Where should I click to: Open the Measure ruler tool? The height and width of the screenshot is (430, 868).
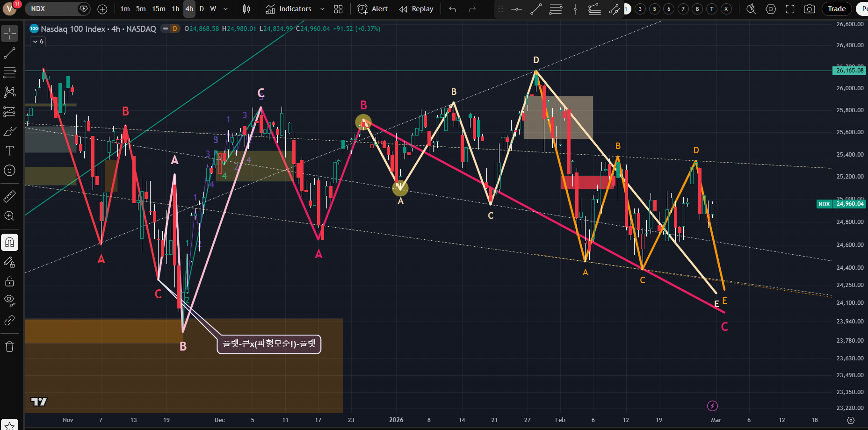click(9, 196)
